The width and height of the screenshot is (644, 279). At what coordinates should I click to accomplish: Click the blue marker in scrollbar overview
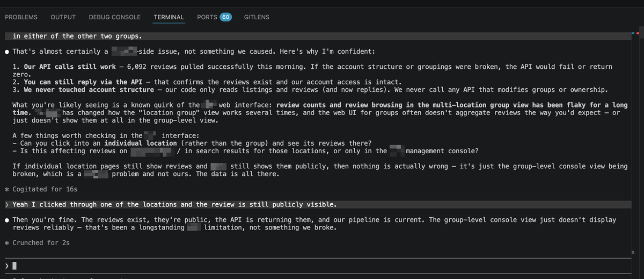[634, 34]
